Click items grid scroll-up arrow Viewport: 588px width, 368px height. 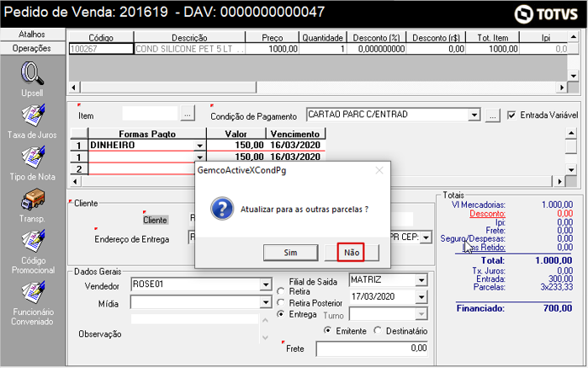tap(573, 37)
